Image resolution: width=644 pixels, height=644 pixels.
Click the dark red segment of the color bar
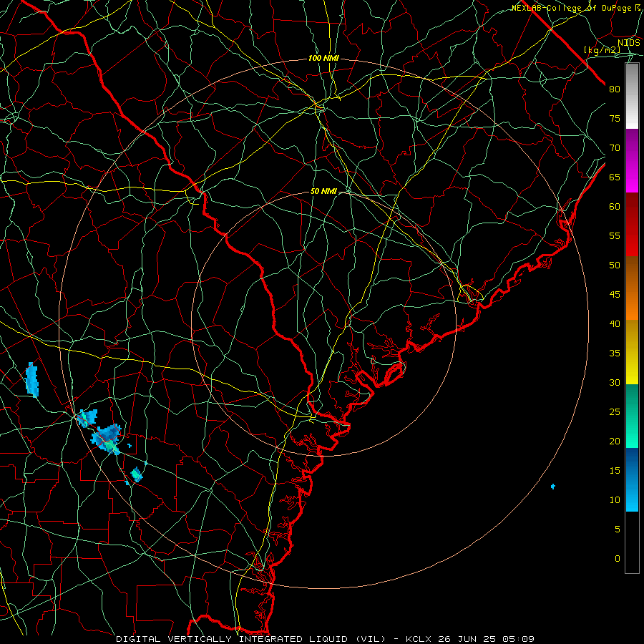(x=632, y=225)
